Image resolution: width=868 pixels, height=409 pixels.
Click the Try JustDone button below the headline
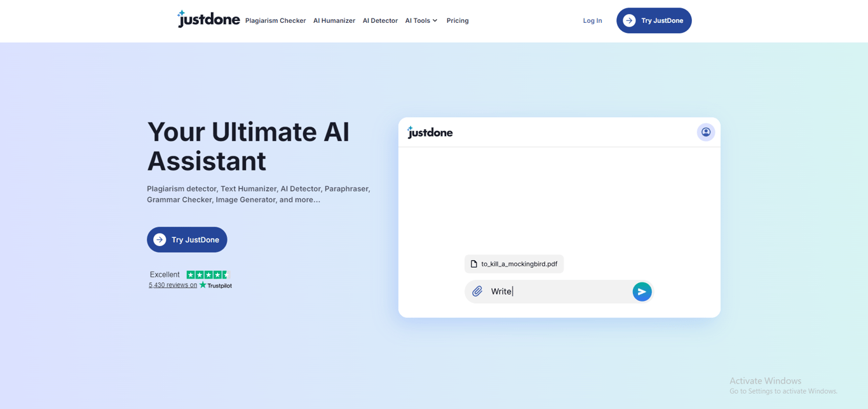[x=187, y=240]
